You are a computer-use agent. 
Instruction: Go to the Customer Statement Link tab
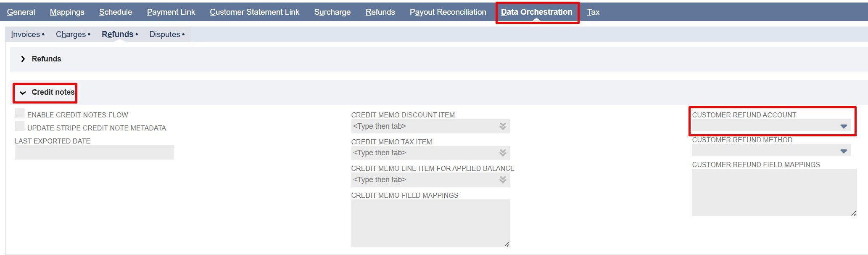tap(254, 12)
